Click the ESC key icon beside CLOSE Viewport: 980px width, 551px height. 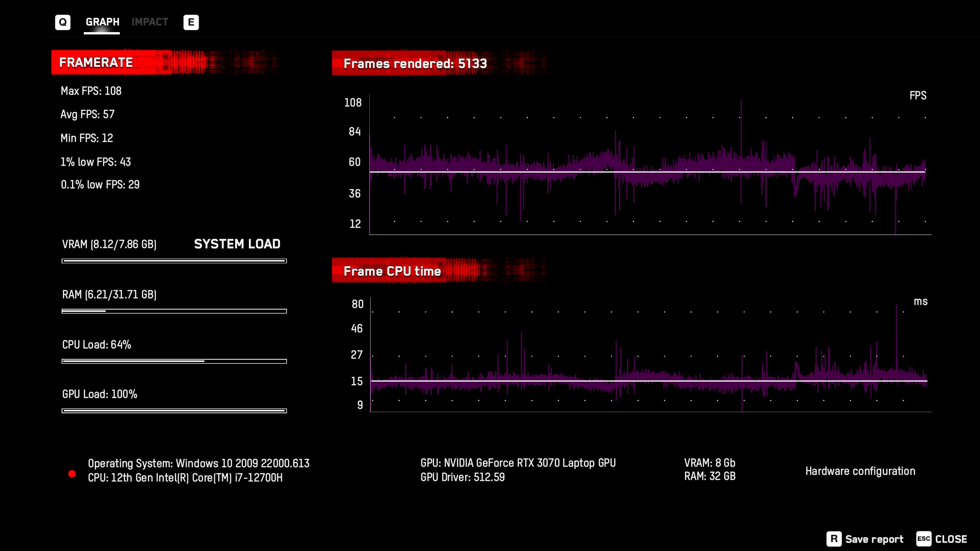coord(923,539)
